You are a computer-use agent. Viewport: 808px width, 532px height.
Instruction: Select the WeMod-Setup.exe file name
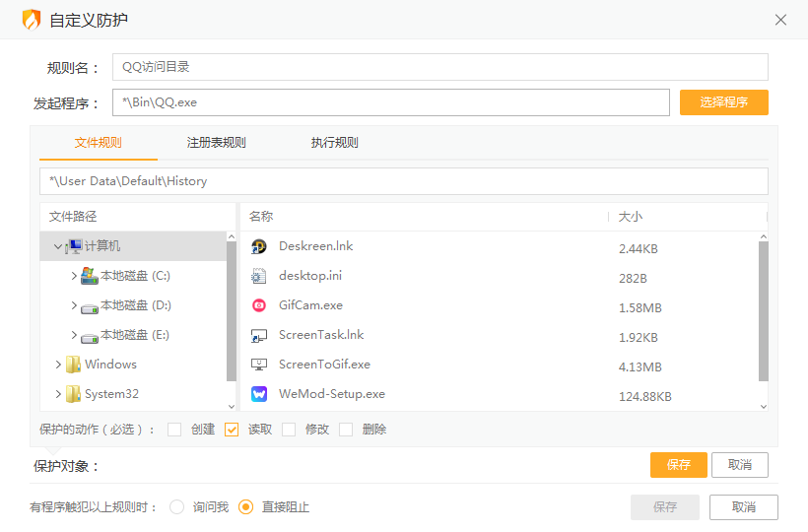point(332,394)
